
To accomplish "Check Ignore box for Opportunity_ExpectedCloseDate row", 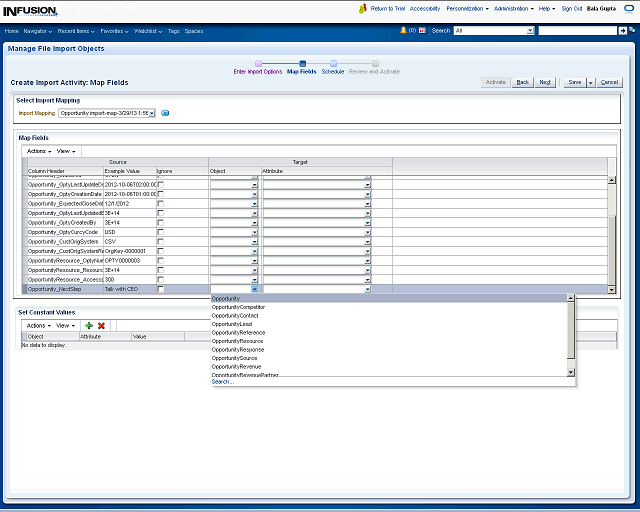I will pos(161,203).
